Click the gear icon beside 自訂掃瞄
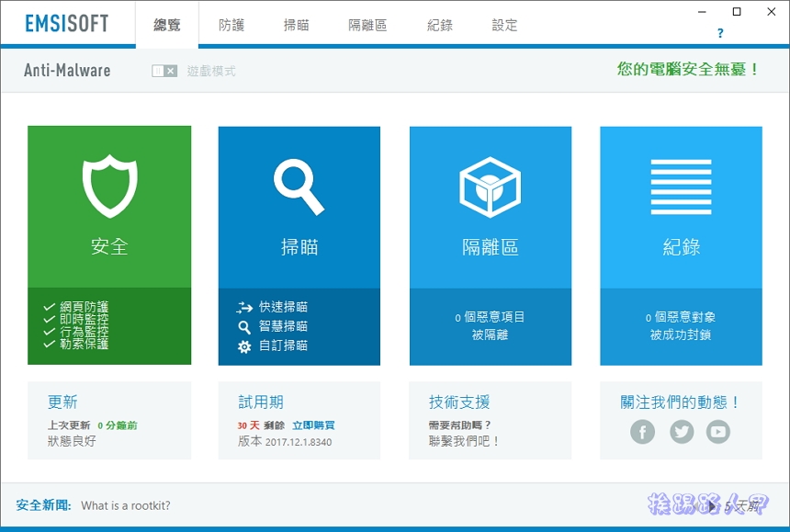Viewport: 790px width, 532px height. pos(244,346)
